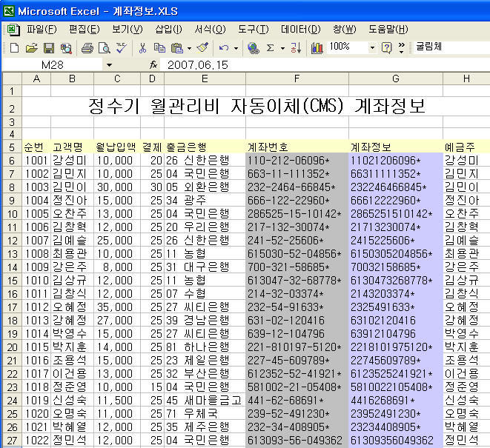Expand the toolbar options chevron
The image size is (490, 448).
402,48
